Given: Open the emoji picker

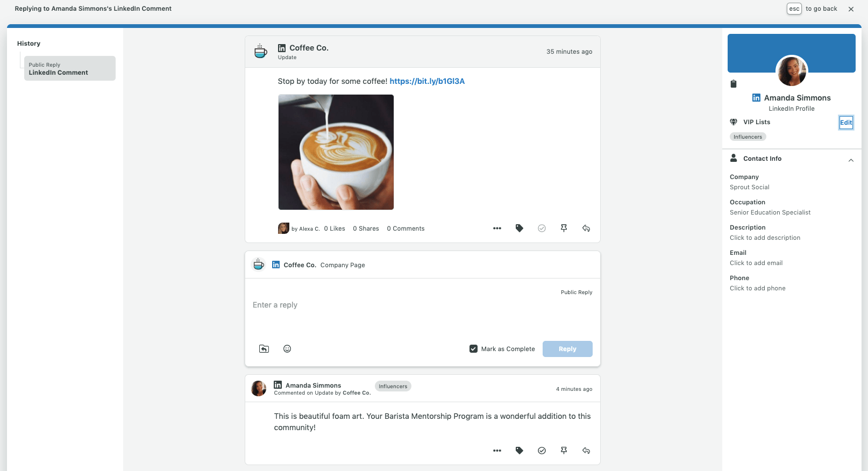Looking at the screenshot, I should click(x=287, y=349).
